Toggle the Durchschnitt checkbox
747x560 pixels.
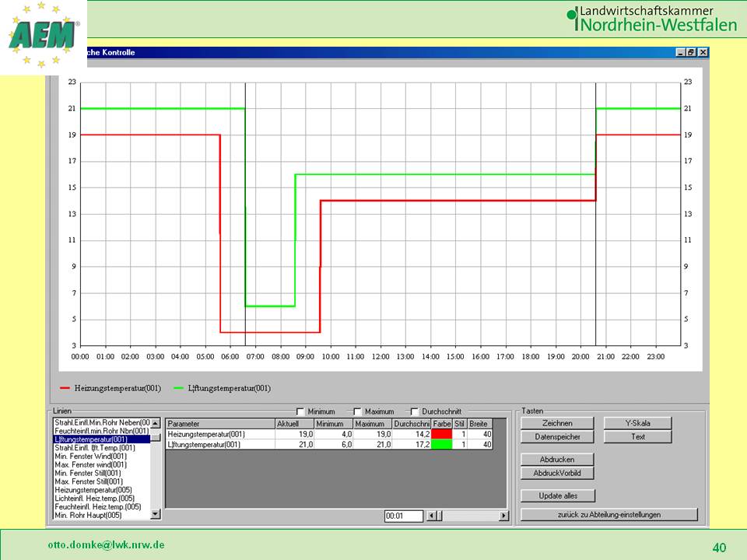(415, 411)
